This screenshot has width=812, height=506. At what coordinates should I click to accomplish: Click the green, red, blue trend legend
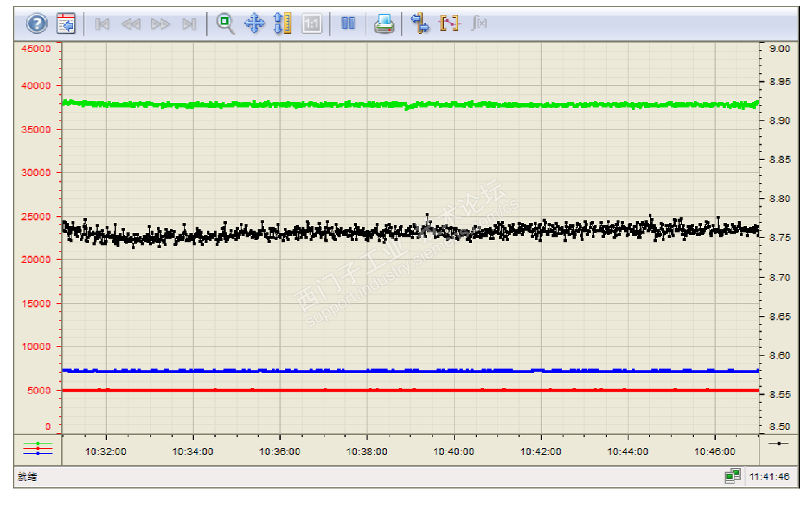(38, 449)
